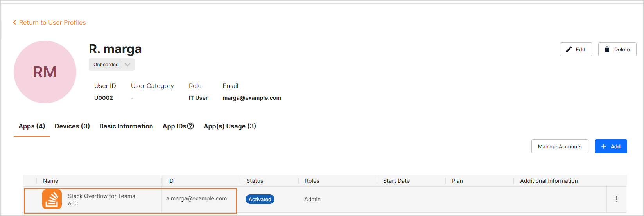644x216 pixels.
Task: Click the Delete button
Action: point(617,49)
